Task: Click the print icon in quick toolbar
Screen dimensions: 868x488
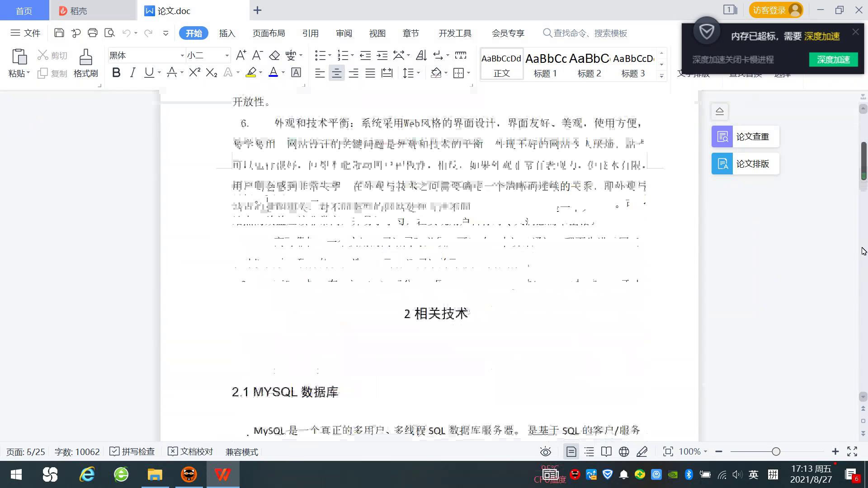Action: pos(93,33)
